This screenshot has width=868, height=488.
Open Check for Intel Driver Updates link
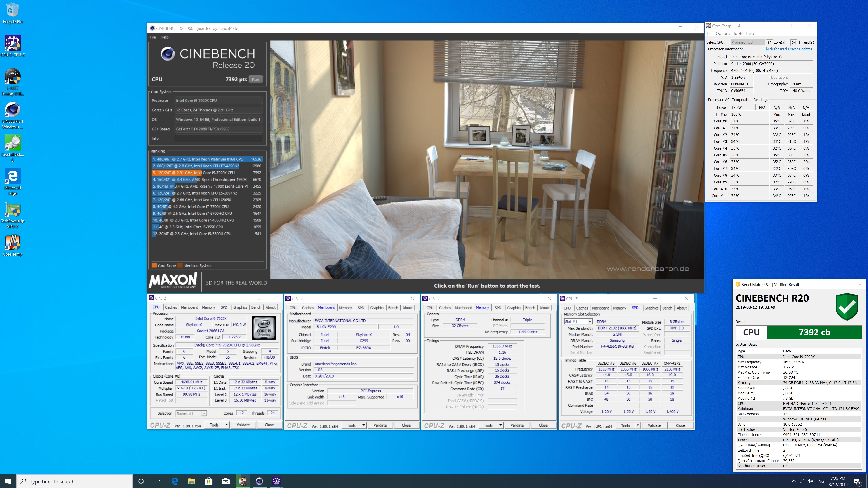tap(788, 49)
